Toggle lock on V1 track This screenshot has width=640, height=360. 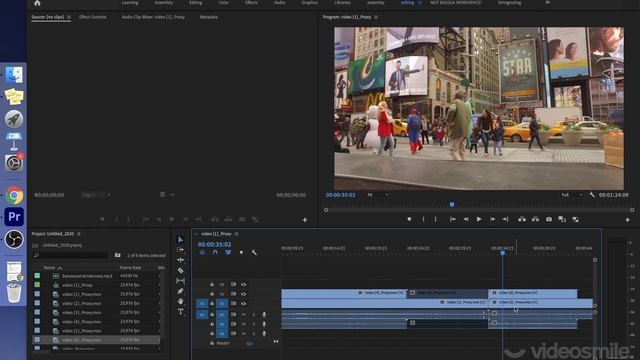coord(212,304)
